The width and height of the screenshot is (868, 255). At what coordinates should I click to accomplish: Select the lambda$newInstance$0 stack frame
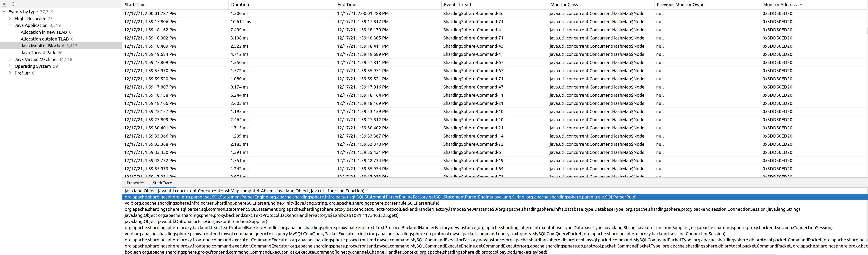click(495, 209)
